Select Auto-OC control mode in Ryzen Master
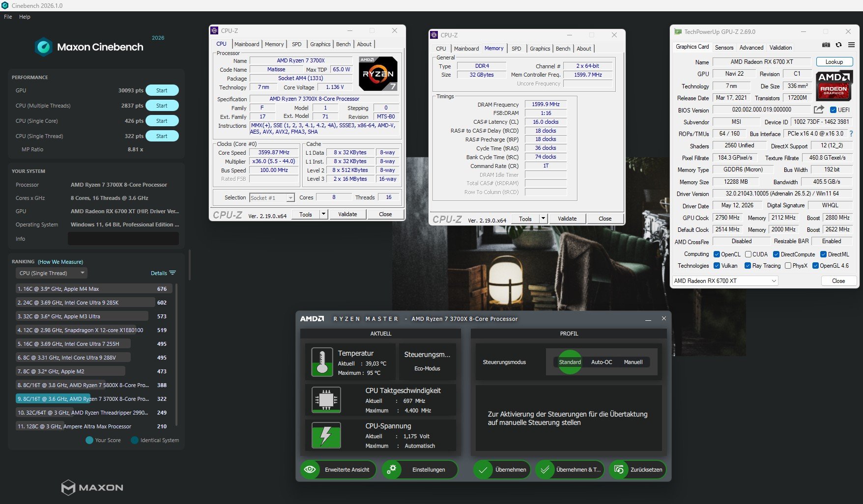 (602, 362)
